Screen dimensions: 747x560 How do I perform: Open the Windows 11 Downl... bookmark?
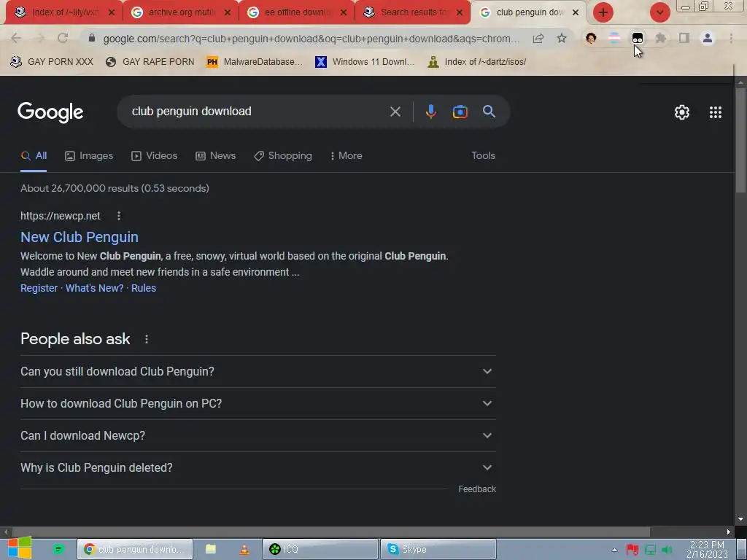(x=365, y=62)
